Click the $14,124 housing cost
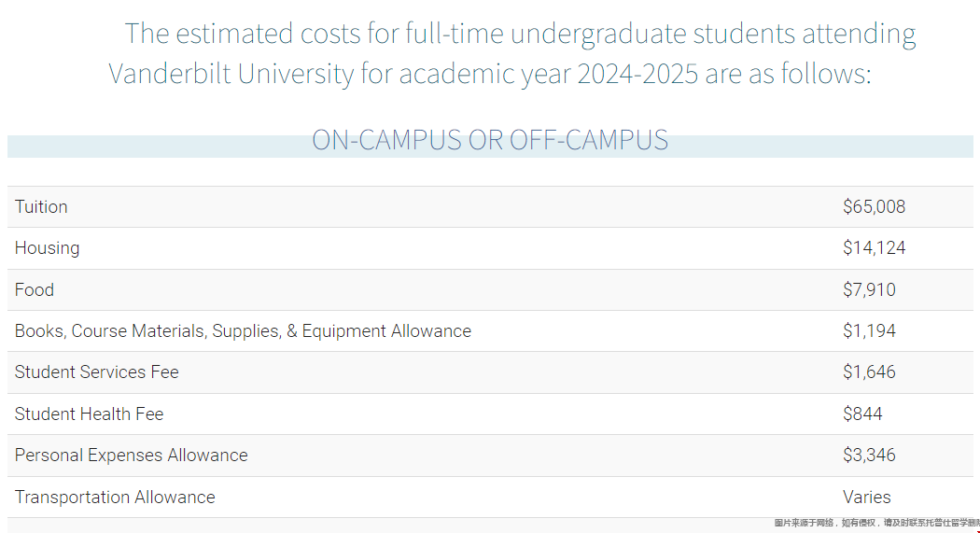The image size is (980, 533). coord(874,248)
